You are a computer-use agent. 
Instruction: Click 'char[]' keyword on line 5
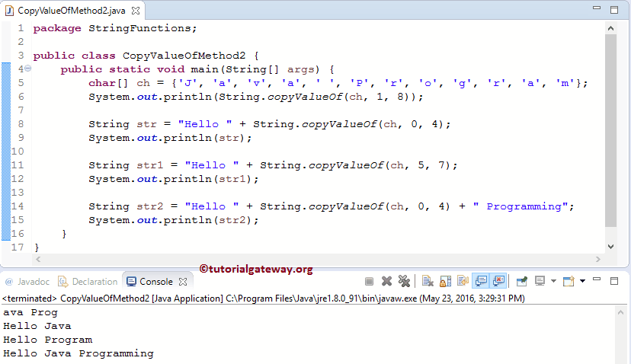click(x=108, y=83)
